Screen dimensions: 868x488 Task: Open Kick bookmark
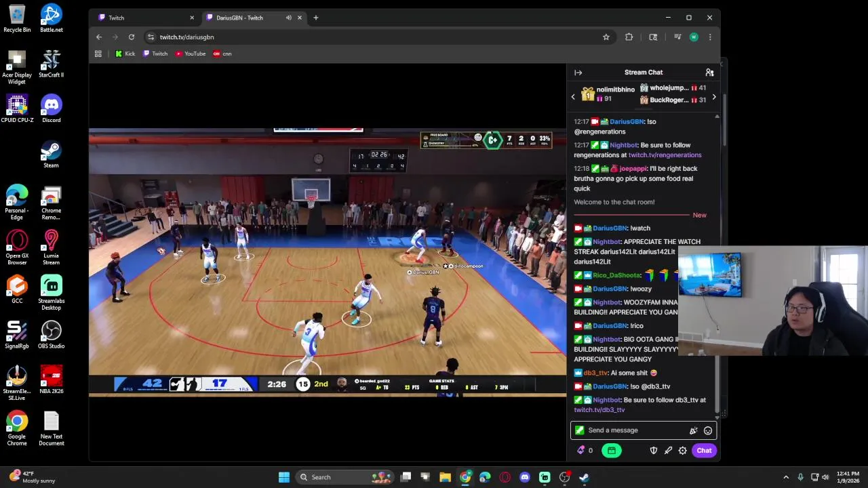(125, 54)
